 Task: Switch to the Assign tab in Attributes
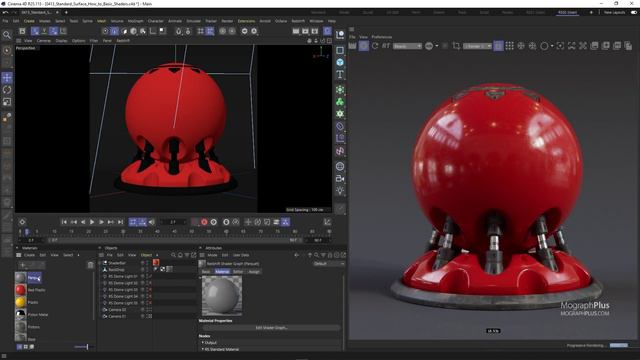coord(254,271)
